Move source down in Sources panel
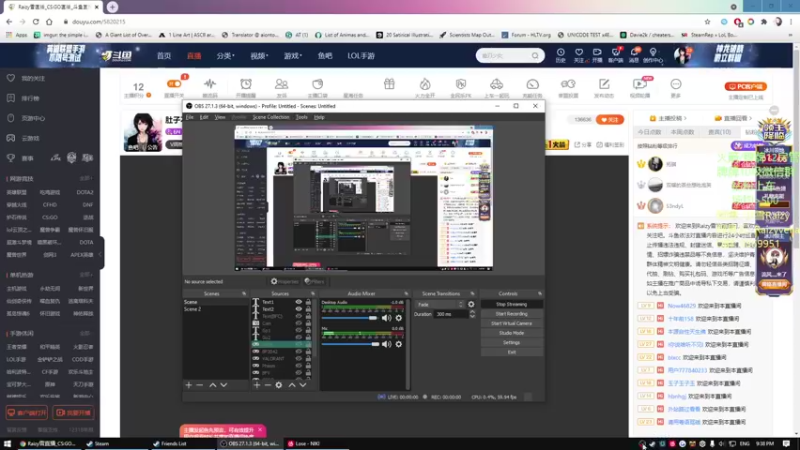The height and width of the screenshot is (450, 800). 303,385
